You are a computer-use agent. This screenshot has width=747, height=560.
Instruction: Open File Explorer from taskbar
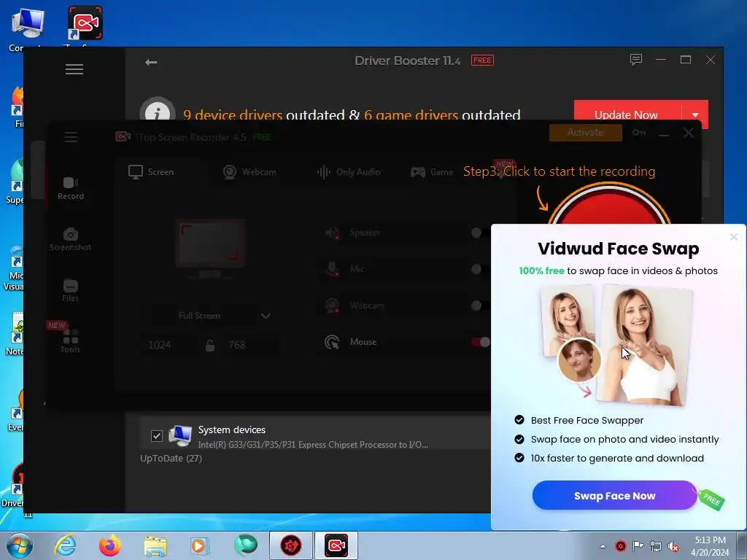pos(155,545)
